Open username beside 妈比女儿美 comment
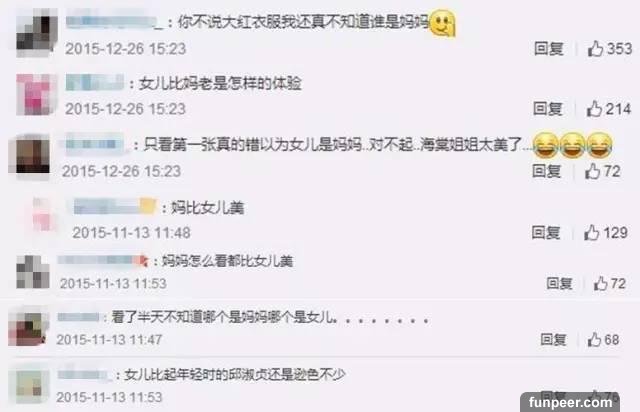The height and width of the screenshot is (412, 640). [115, 207]
